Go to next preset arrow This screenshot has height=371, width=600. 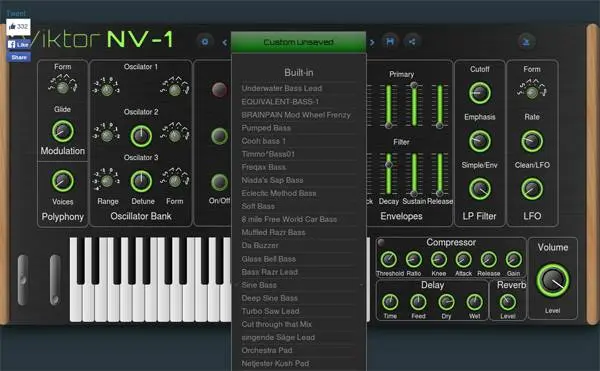pyautogui.click(x=372, y=42)
